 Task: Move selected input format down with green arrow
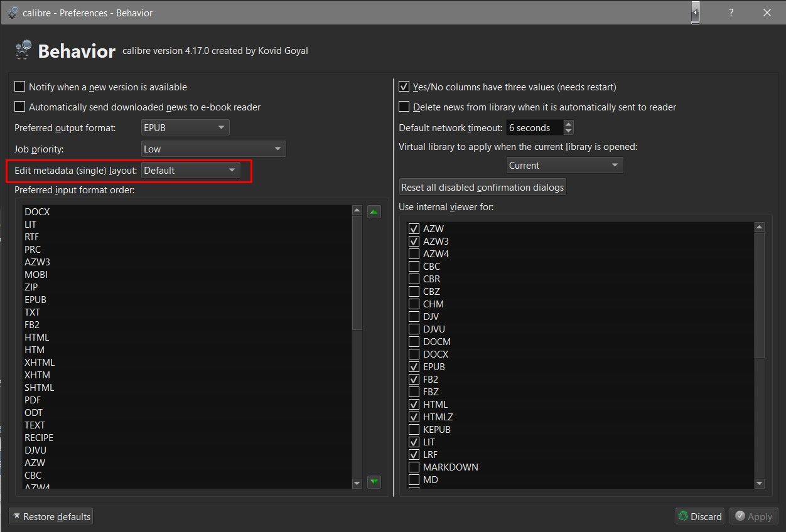click(x=374, y=482)
